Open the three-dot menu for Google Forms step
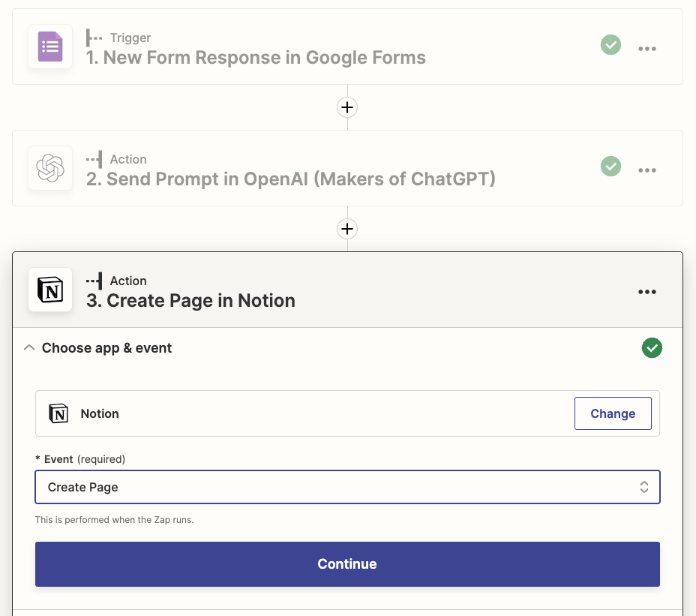696x616 pixels. [646, 49]
